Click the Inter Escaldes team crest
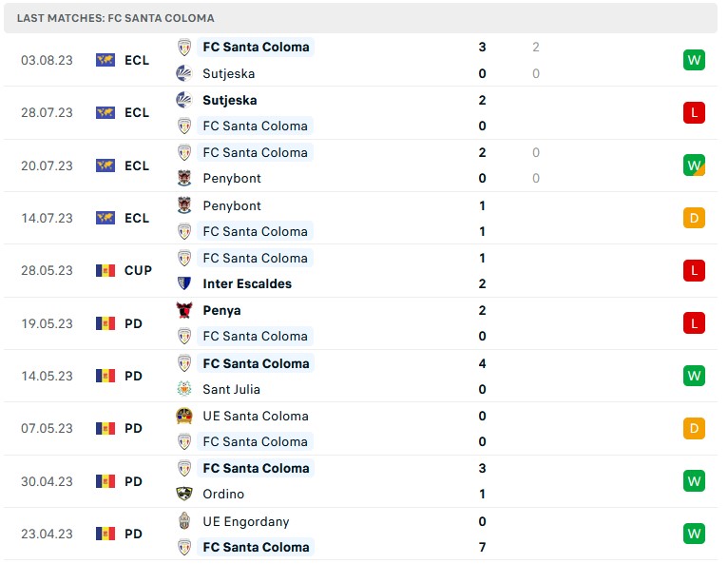The width and height of the screenshot is (728, 564). pyautogui.click(x=184, y=283)
